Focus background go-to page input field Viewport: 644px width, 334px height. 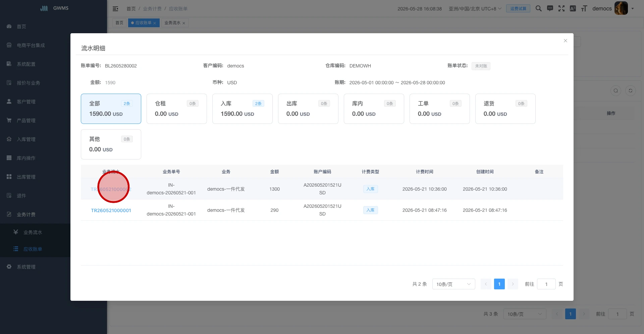point(618,314)
